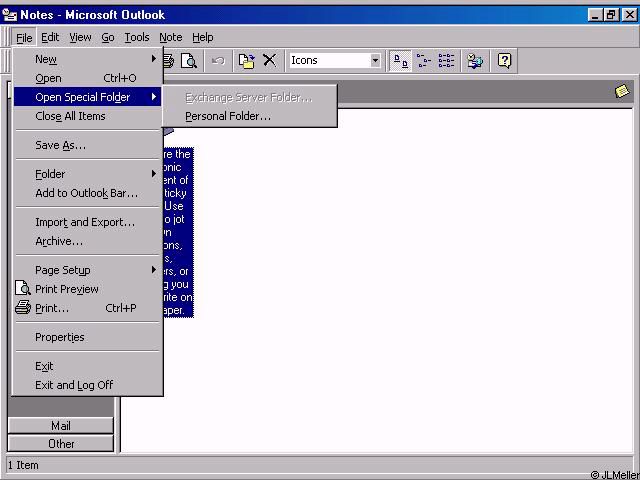Image resolution: width=640 pixels, height=480 pixels.
Task: Expand the Folder submenu
Action: click(x=87, y=174)
